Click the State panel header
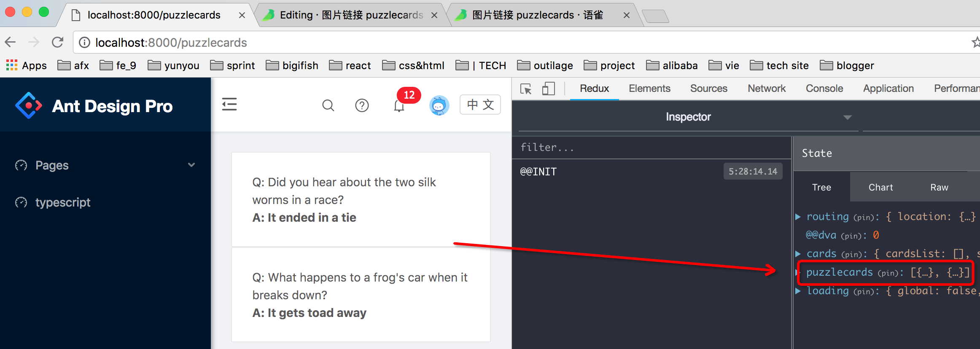The height and width of the screenshot is (349, 980). pyautogui.click(x=886, y=153)
